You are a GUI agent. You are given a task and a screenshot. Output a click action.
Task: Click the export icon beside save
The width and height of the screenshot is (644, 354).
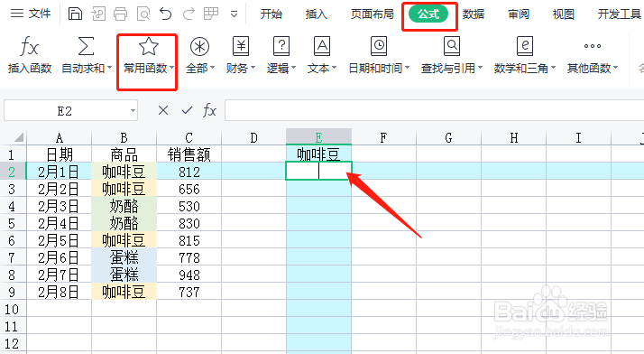point(97,14)
